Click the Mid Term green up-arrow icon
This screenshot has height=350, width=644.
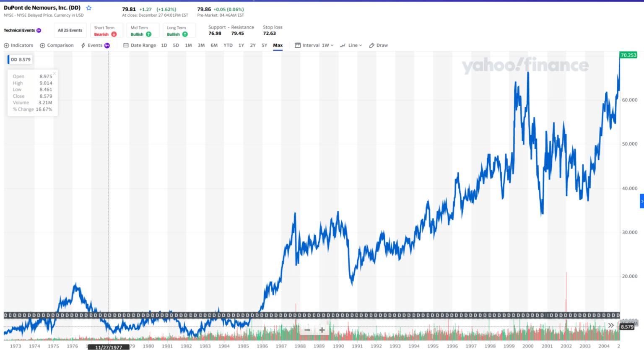click(148, 34)
